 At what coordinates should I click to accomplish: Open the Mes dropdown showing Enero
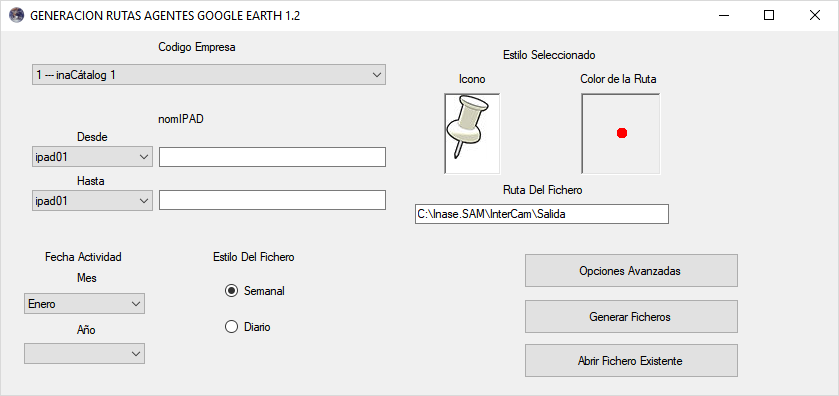point(84,303)
